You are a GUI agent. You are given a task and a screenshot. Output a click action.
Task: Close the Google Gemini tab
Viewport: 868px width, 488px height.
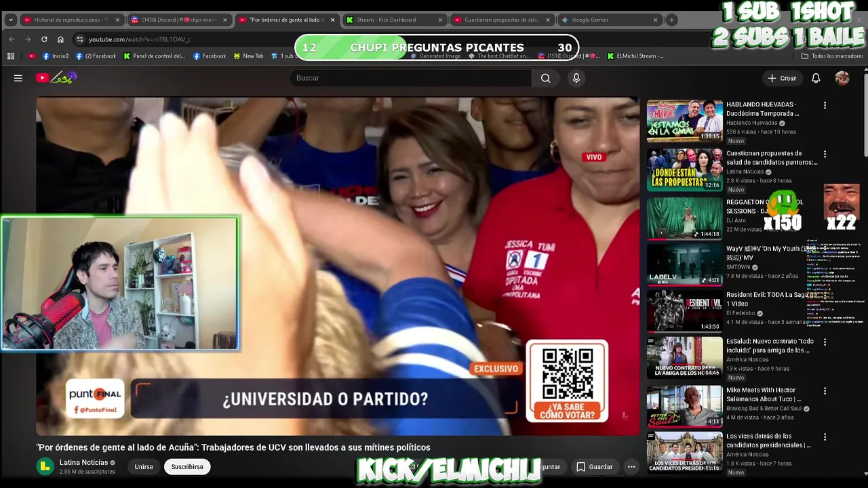click(x=655, y=20)
